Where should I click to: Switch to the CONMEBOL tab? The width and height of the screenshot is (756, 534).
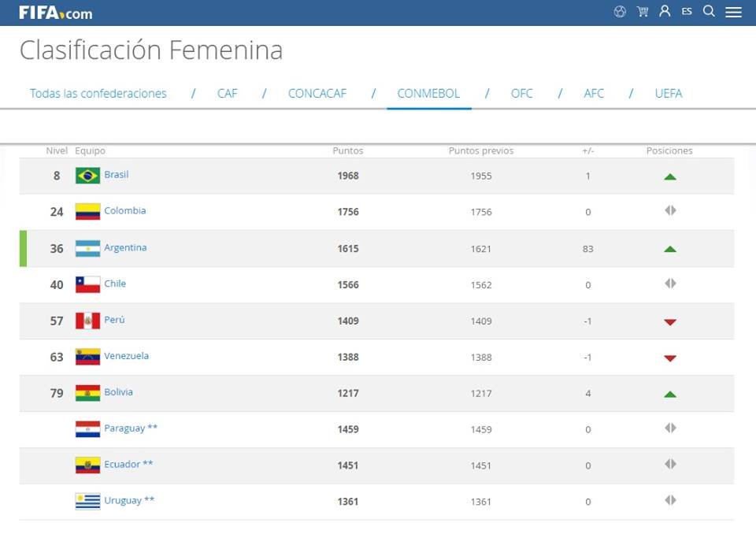click(428, 93)
